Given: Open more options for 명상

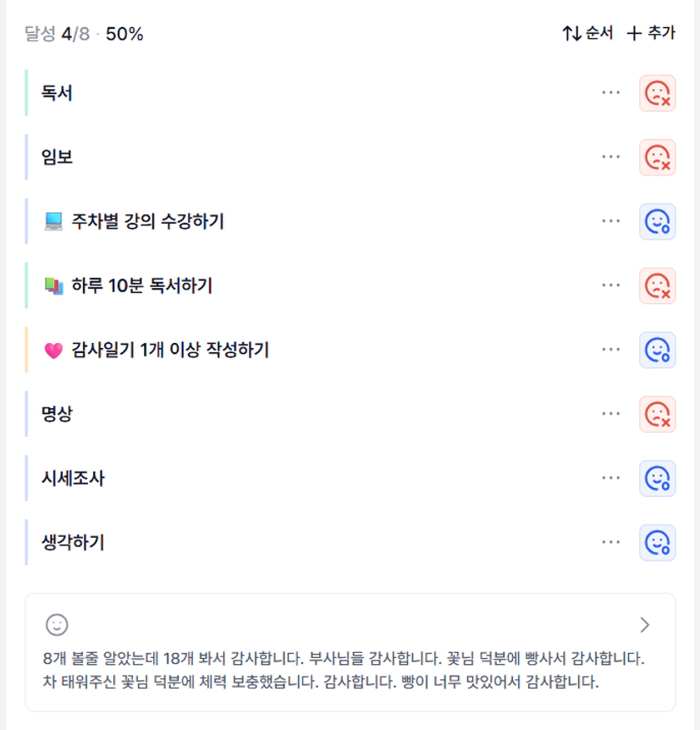Looking at the screenshot, I should [x=610, y=414].
